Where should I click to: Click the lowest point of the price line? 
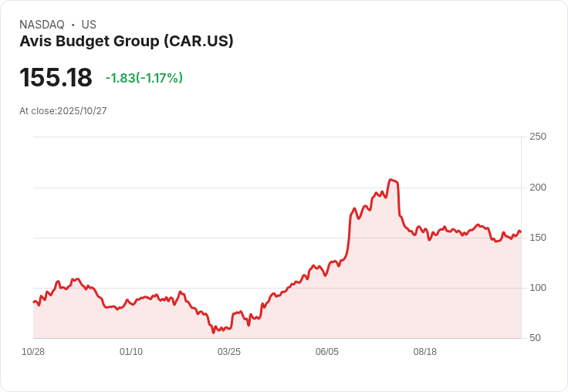(x=214, y=333)
